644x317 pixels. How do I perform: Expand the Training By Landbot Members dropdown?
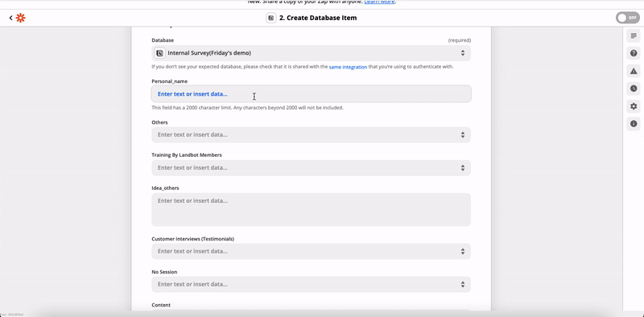[311, 167]
